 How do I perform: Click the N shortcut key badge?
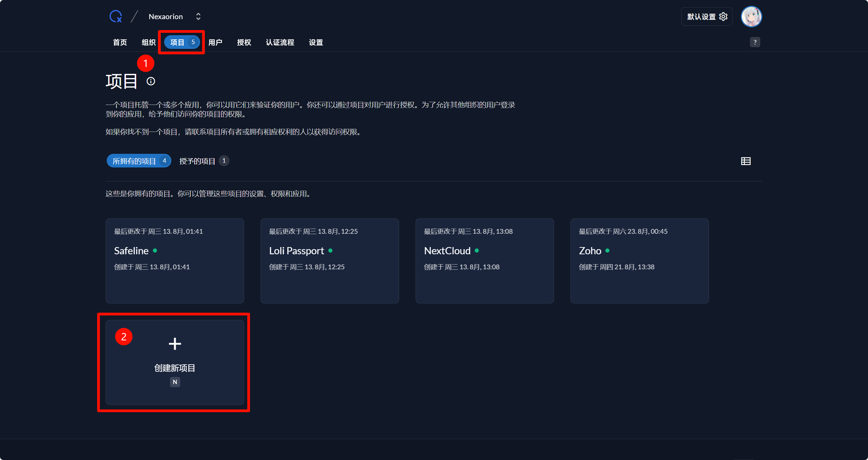tap(175, 382)
